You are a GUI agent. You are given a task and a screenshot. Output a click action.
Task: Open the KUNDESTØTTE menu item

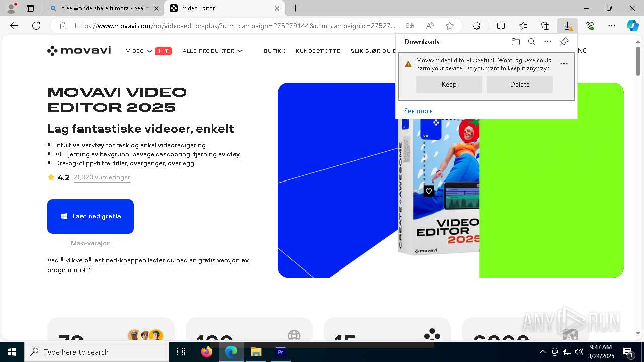click(x=318, y=51)
